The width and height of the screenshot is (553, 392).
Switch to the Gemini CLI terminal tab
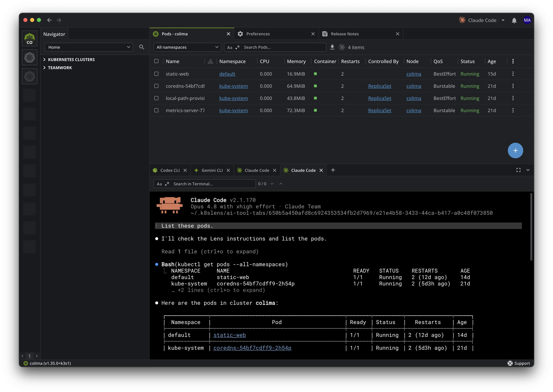point(212,170)
